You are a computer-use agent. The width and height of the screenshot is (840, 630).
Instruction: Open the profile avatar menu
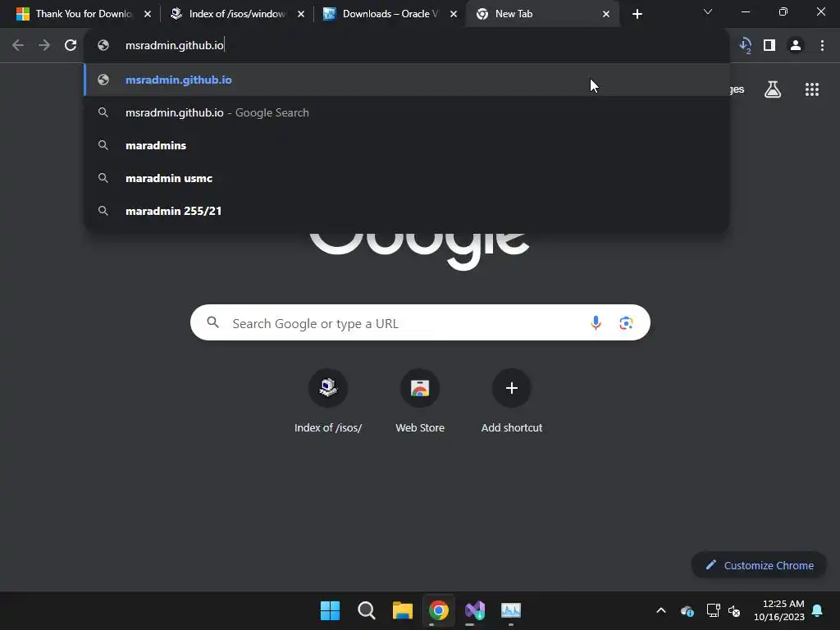[x=796, y=46]
